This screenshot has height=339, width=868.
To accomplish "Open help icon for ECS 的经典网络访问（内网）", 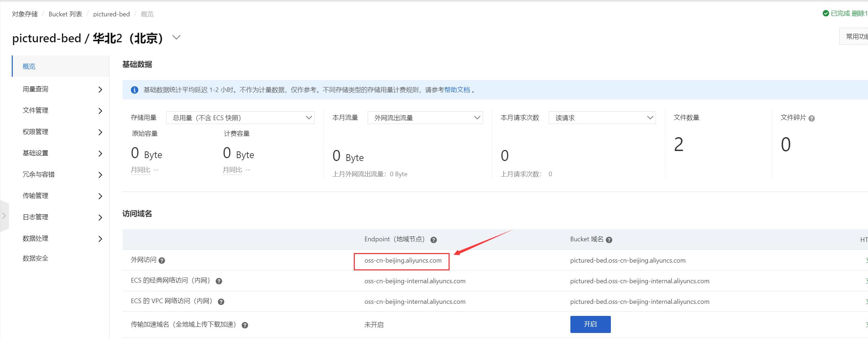I will pyautogui.click(x=219, y=281).
